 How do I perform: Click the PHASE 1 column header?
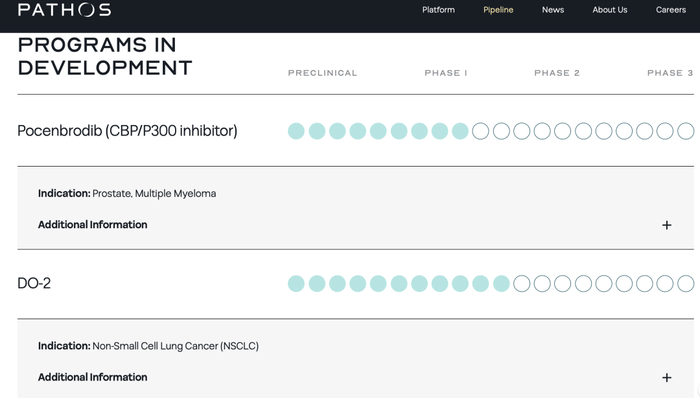(x=446, y=73)
